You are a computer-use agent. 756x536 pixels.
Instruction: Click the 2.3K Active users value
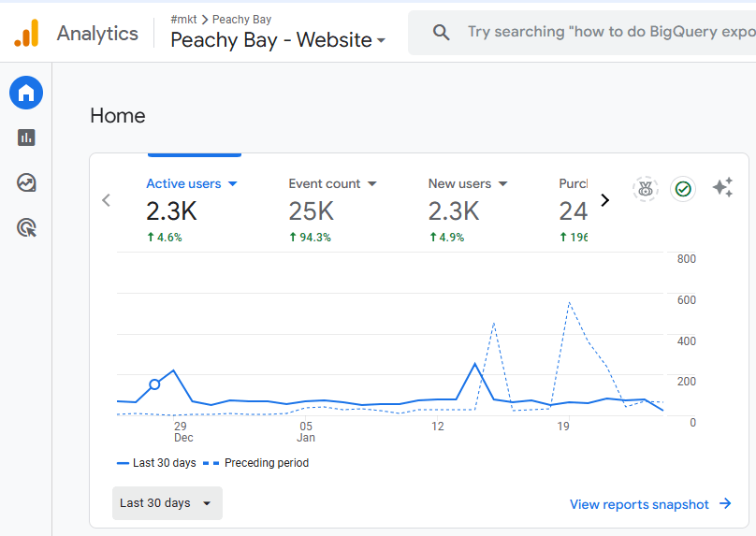(171, 211)
